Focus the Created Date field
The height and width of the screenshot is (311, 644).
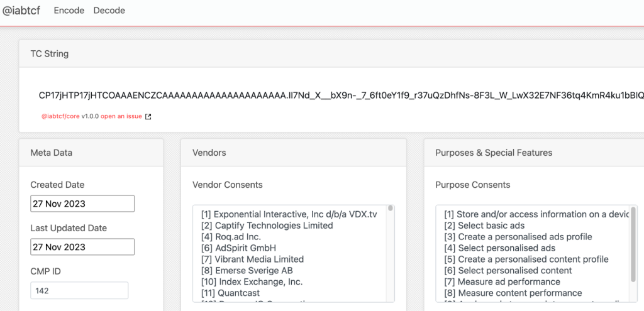pyautogui.click(x=82, y=204)
